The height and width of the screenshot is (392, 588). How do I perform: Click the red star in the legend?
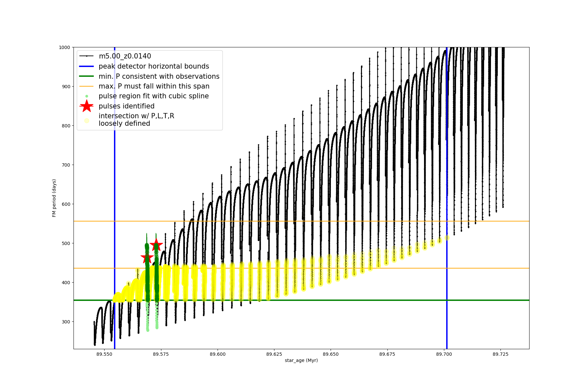pyautogui.click(x=87, y=106)
